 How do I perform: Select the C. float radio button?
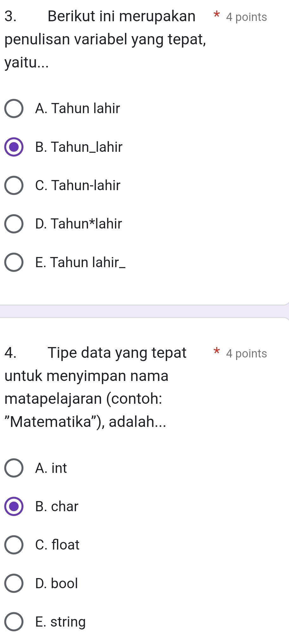tap(14, 545)
